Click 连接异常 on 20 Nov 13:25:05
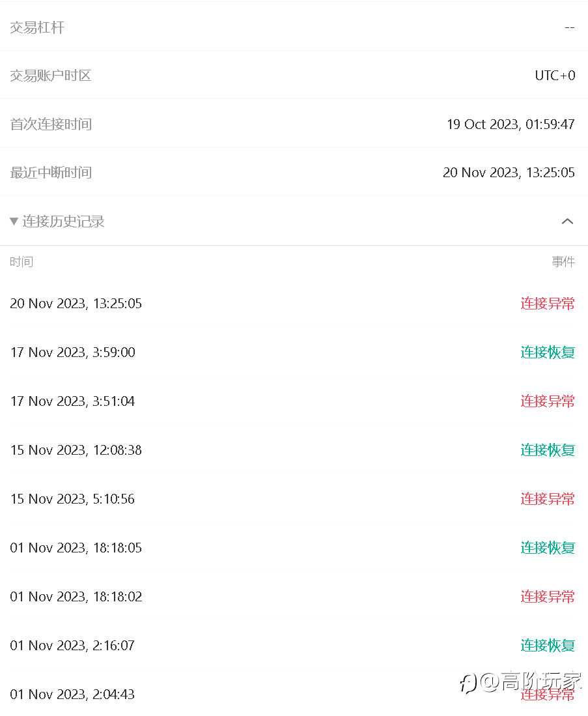The width and height of the screenshot is (588, 716). click(548, 304)
